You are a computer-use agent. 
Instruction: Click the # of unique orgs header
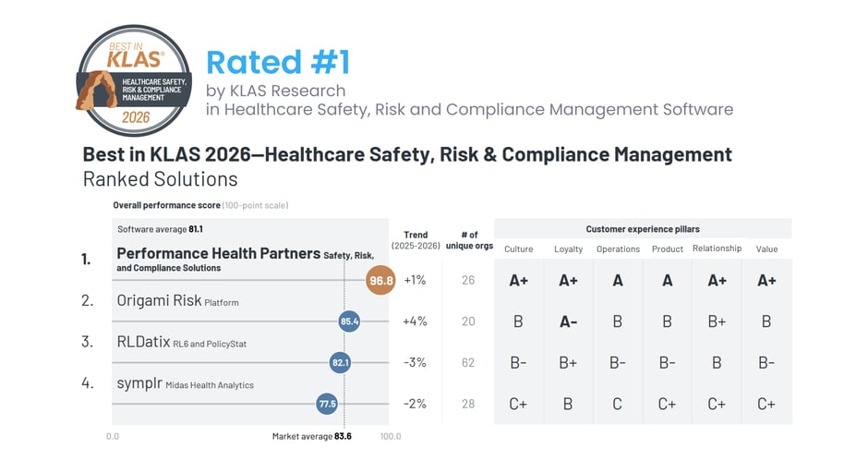tap(469, 240)
